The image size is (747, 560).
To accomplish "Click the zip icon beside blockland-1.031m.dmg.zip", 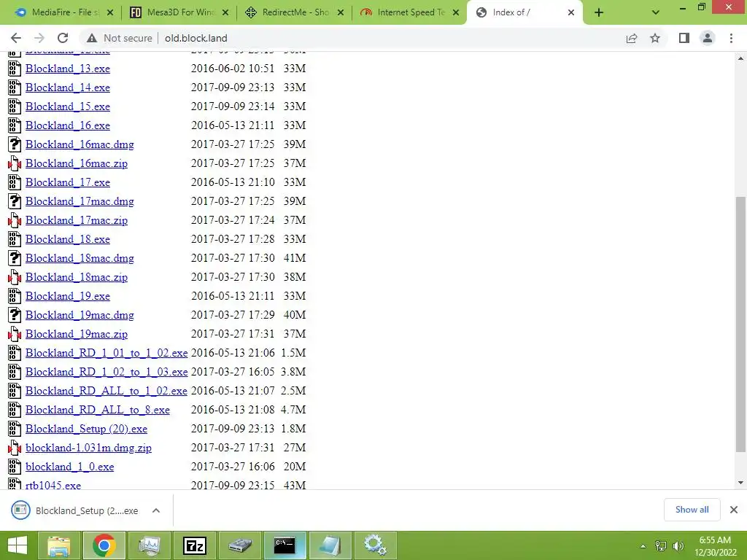I will tap(15, 448).
